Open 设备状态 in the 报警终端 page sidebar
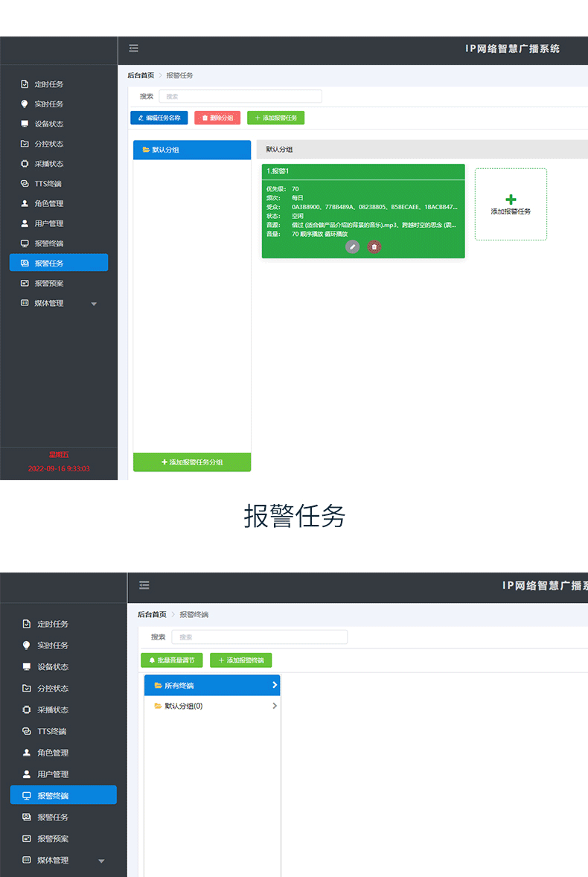 [53, 667]
